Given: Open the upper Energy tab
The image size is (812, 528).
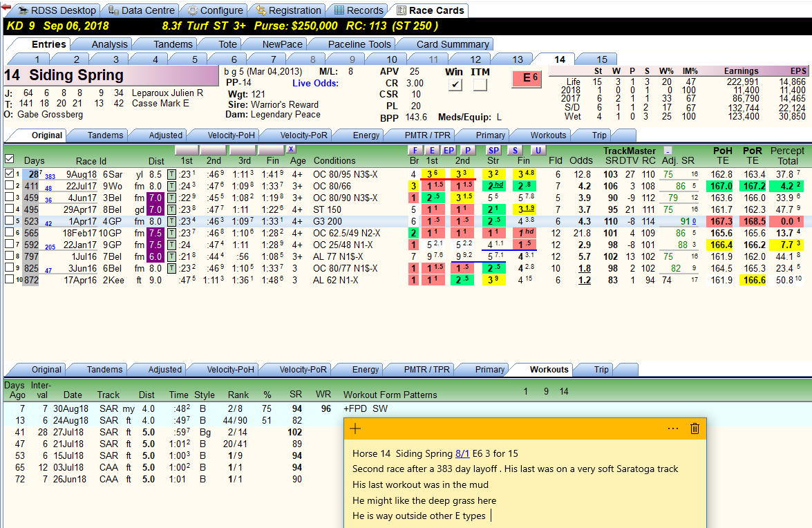Looking at the screenshot, I should [366, 135].
